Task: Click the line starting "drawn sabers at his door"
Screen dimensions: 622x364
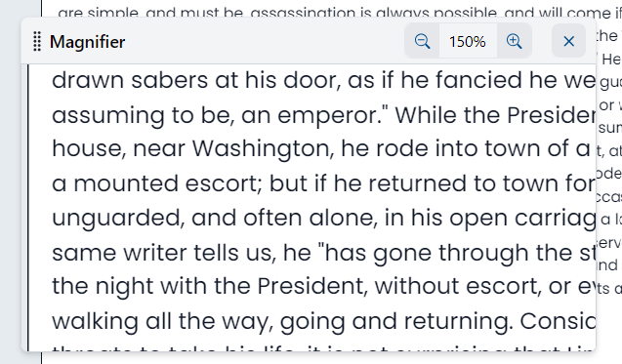Action: click(324, 80)
